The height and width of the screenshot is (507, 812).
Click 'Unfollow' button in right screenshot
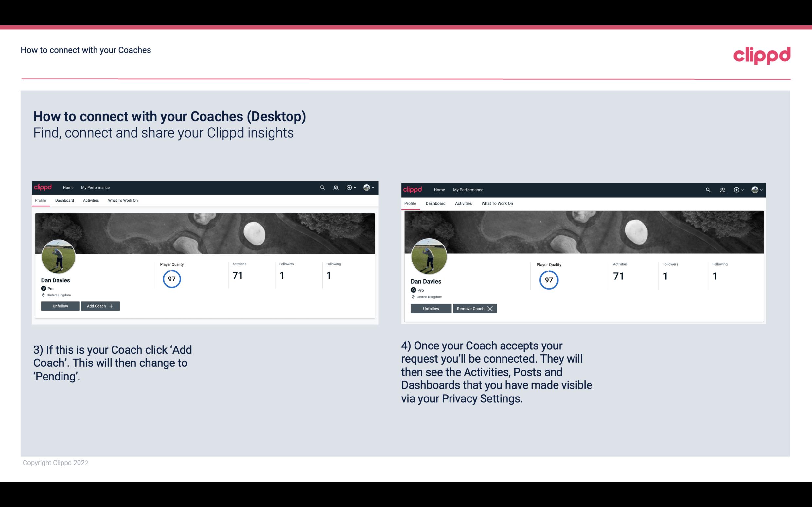pos(430,308)
